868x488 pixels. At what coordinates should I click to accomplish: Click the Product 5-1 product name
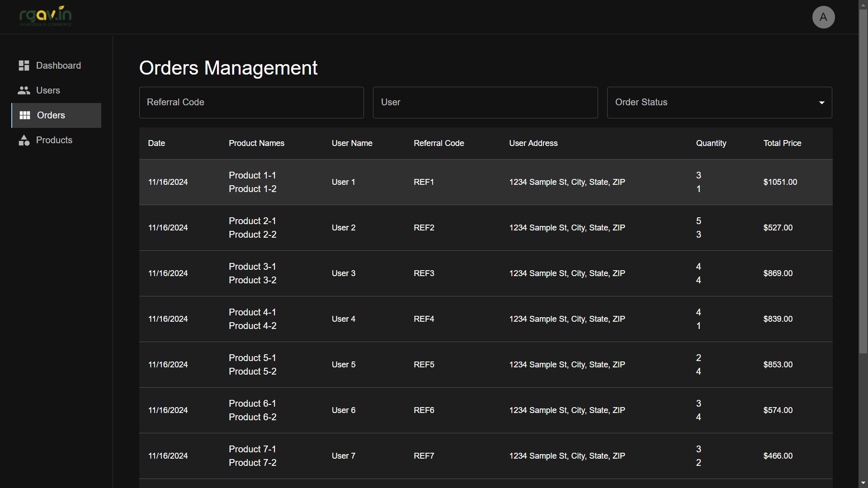pos(252,358)
